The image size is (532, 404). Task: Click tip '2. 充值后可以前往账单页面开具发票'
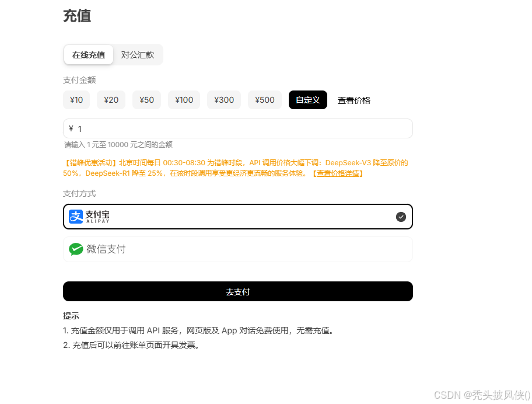(x=131, y=345)
